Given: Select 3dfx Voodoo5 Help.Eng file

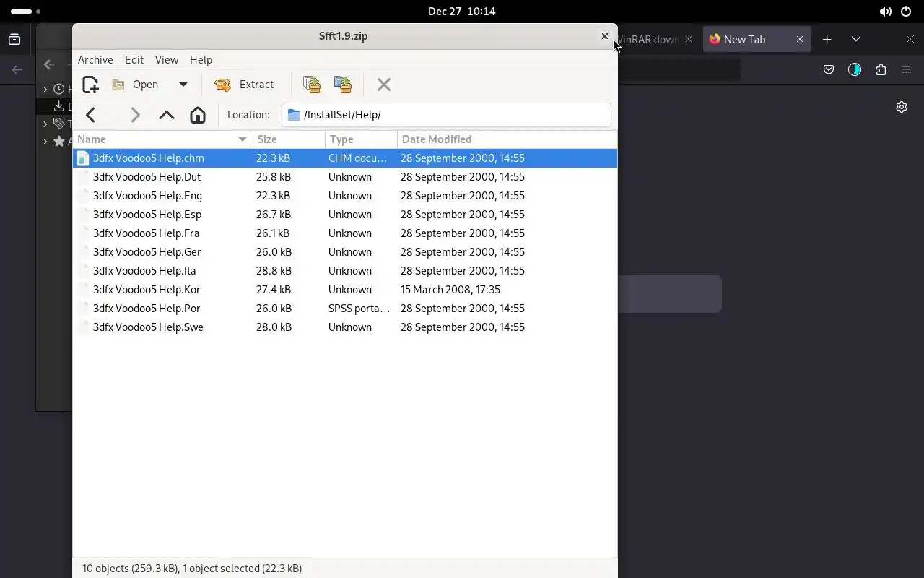Looking at the screenshot, I should tap(345, 196).
